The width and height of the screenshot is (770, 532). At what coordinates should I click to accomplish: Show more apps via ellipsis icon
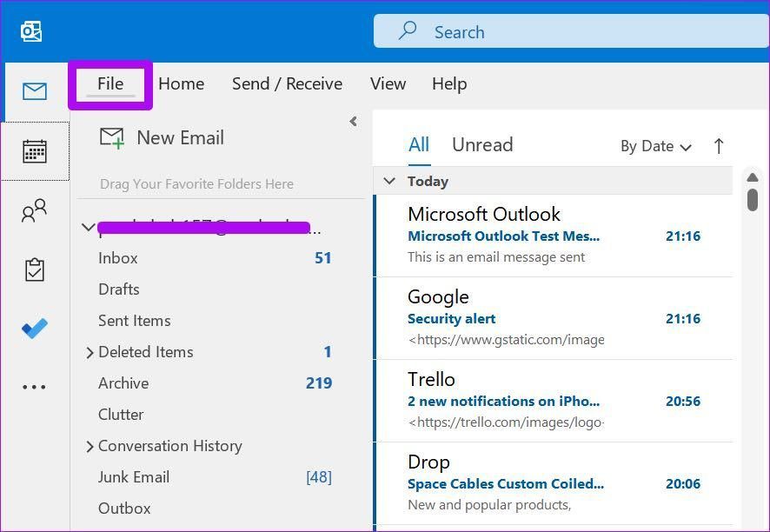pos(35,387)
